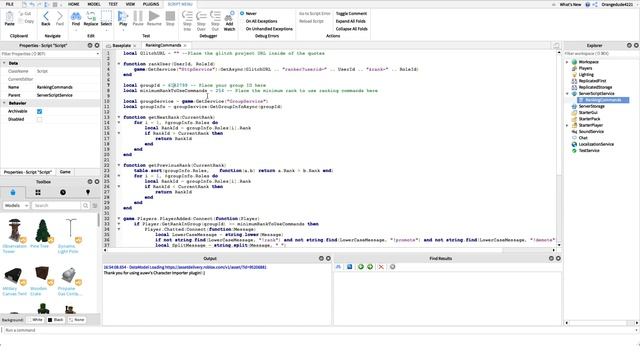Switch to the MODEL ribbon tab

pyautogui.click(x=94, y=4)
